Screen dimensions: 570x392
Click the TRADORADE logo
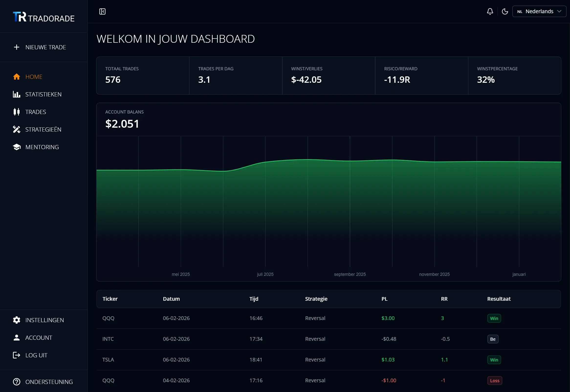coord(43,17)
